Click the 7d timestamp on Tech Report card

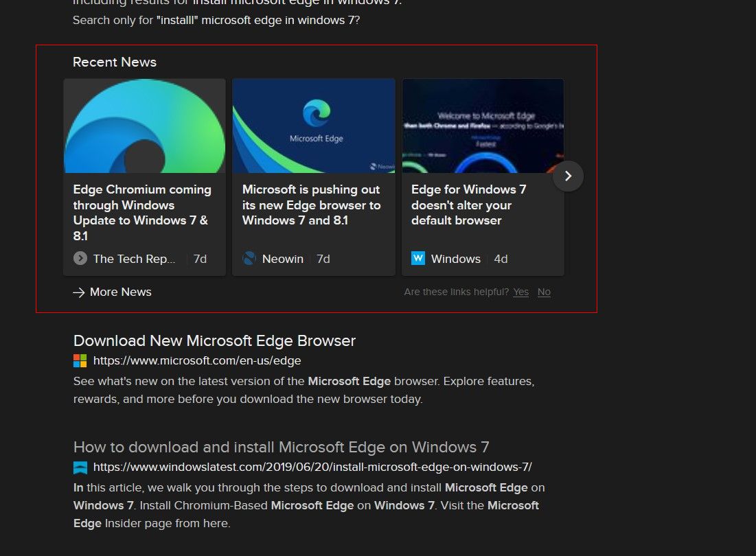pos(200,259)
